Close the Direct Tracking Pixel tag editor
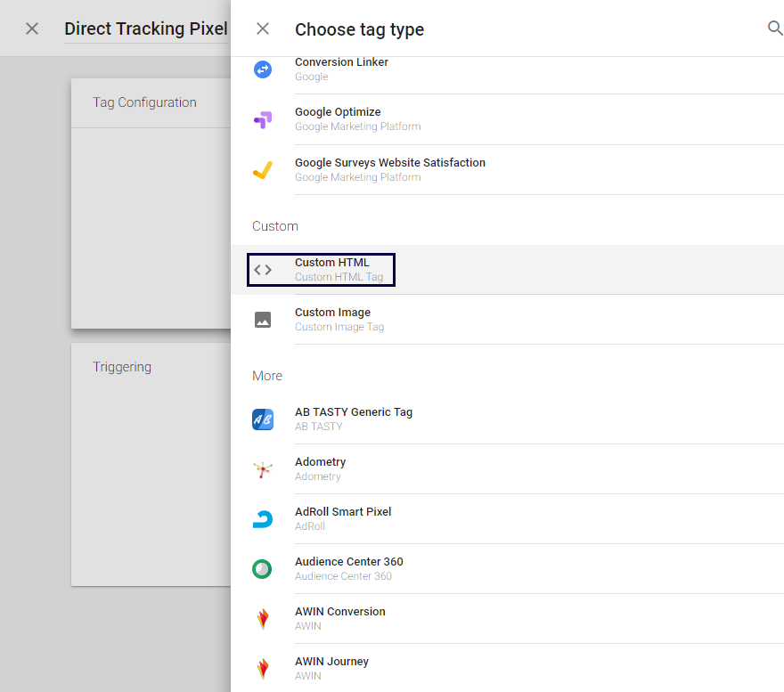784x692 pixels. (32, 28)
